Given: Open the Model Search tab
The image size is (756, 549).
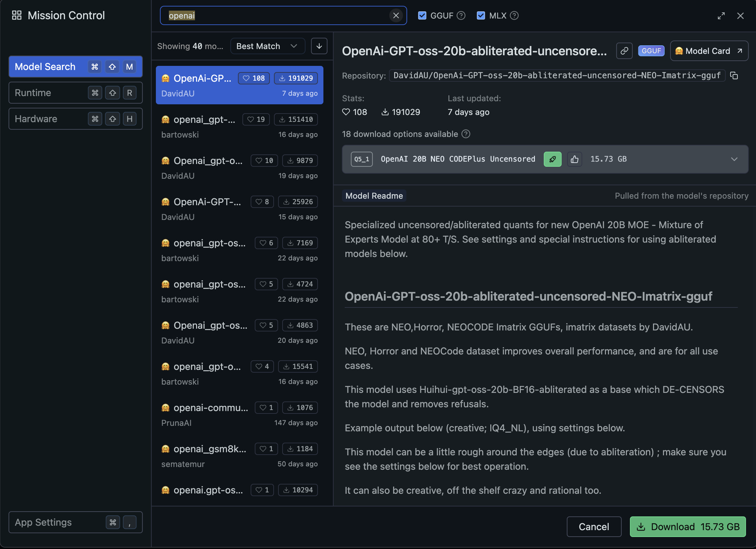Looking at the screenshot, I should click(76, 67).
